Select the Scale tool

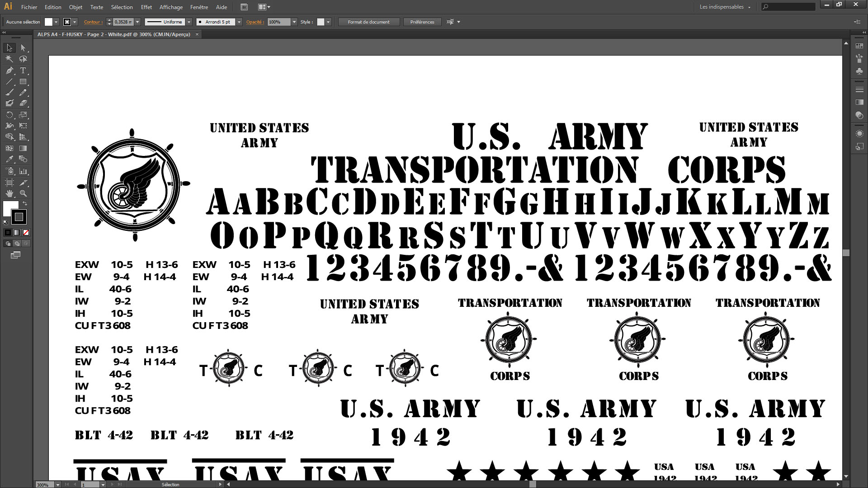[23, 115]
